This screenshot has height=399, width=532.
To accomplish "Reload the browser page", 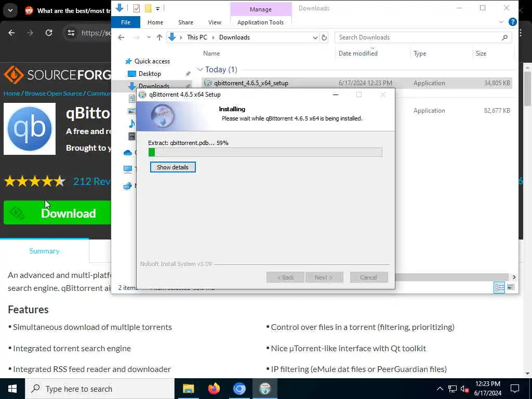I will click(49, 33).
